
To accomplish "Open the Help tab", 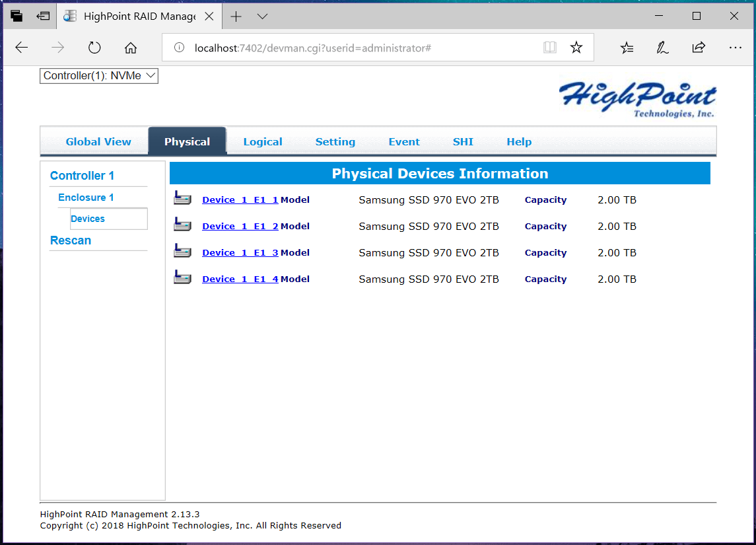I will coord(519,142).
